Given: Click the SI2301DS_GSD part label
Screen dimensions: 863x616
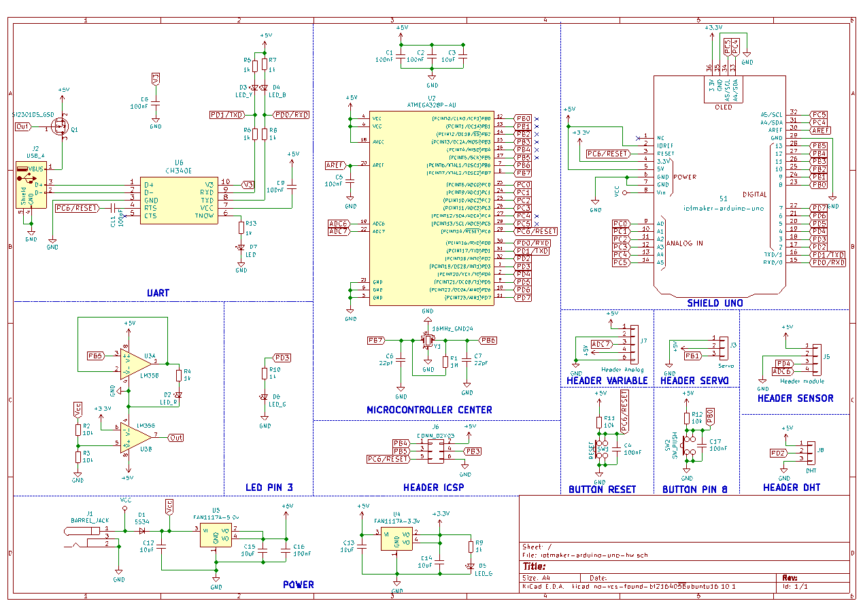Looking at the screenshot, I should pos(33,115).
